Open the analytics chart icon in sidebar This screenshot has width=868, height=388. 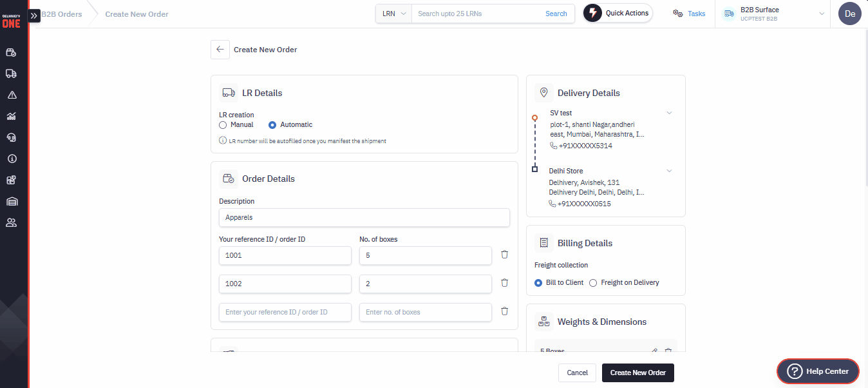coord(11,116)
